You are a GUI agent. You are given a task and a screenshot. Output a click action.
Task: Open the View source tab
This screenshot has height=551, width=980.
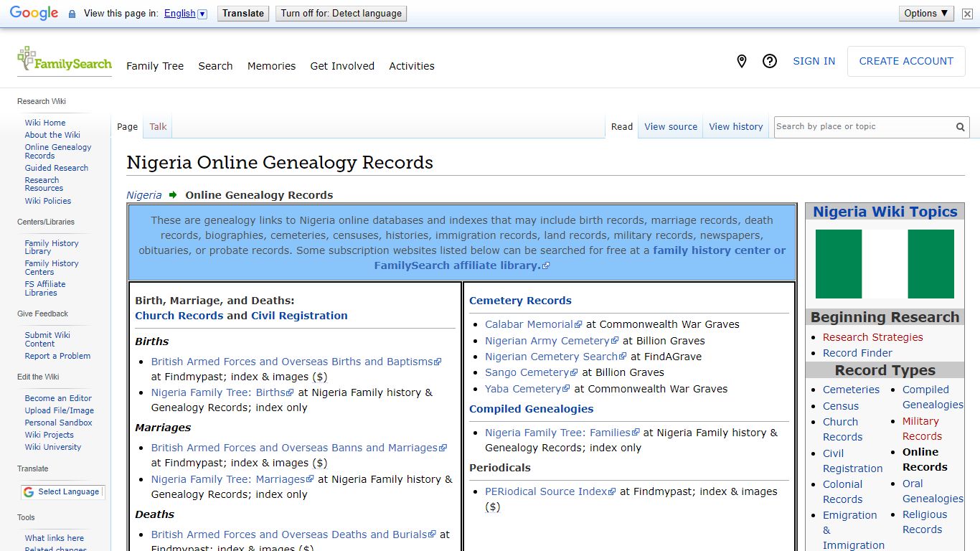(x=671, y=127)
